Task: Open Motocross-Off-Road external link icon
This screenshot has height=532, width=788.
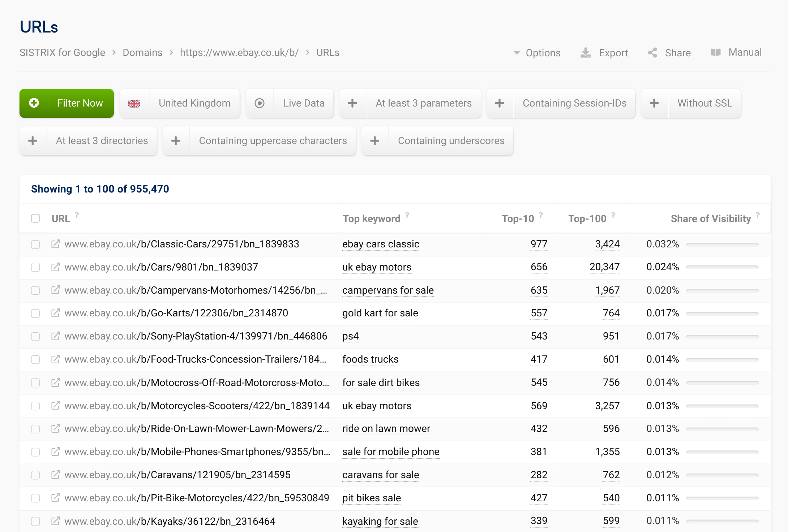Action: 55,382
